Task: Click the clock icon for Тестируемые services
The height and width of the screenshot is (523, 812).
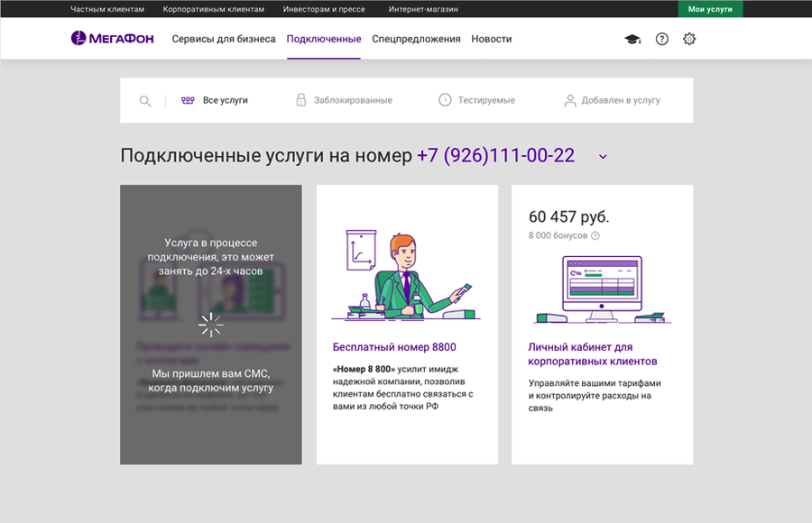Action: [x=444, y=101]
